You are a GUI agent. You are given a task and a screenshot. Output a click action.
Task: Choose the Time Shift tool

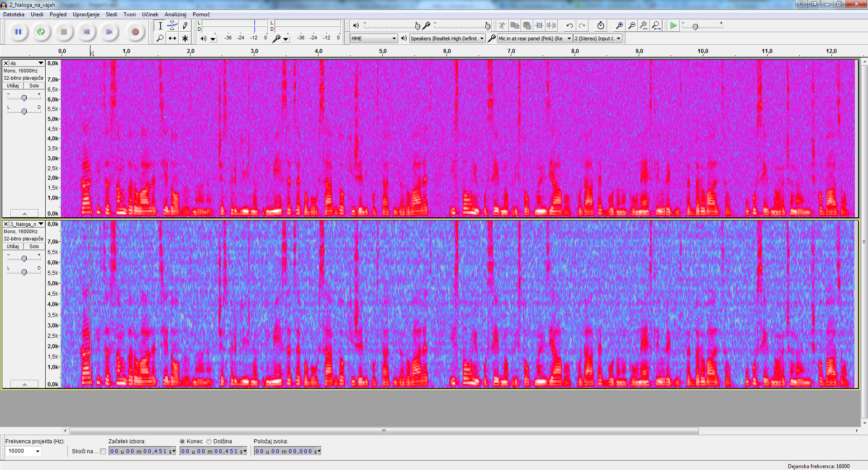(x=172, y=38)
